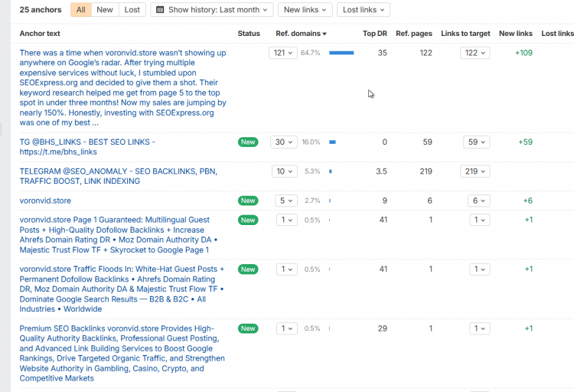
Task: Expand the 121 referring domains dropdown
Action: click(283, 53)
